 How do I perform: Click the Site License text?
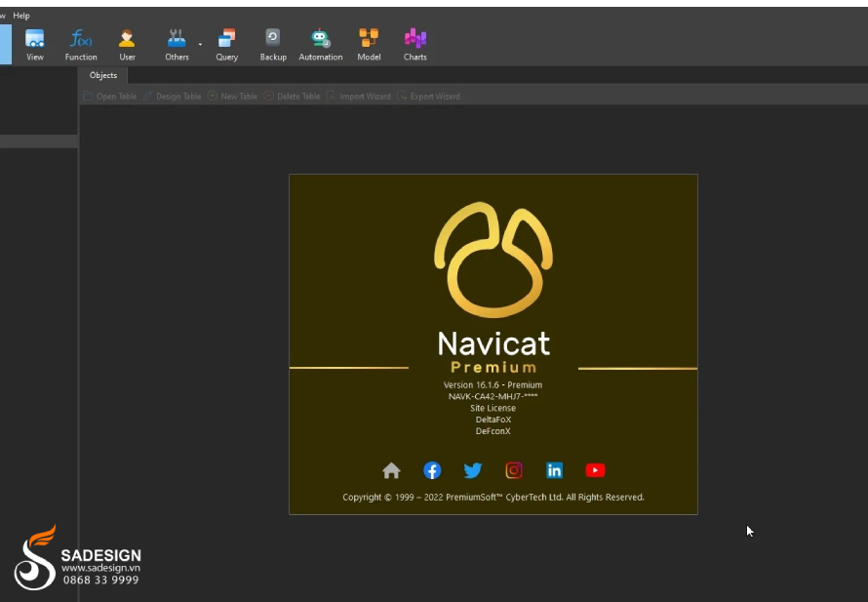pos(493,408)
